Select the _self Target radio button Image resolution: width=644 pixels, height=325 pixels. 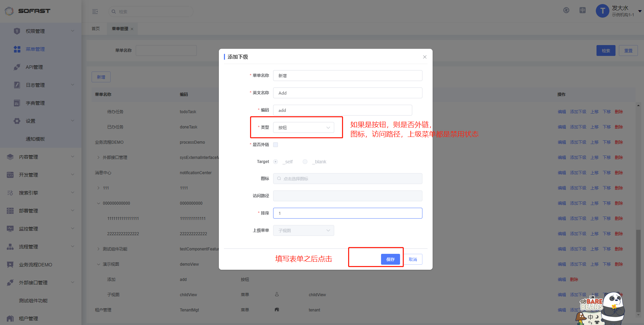point(276,162)
